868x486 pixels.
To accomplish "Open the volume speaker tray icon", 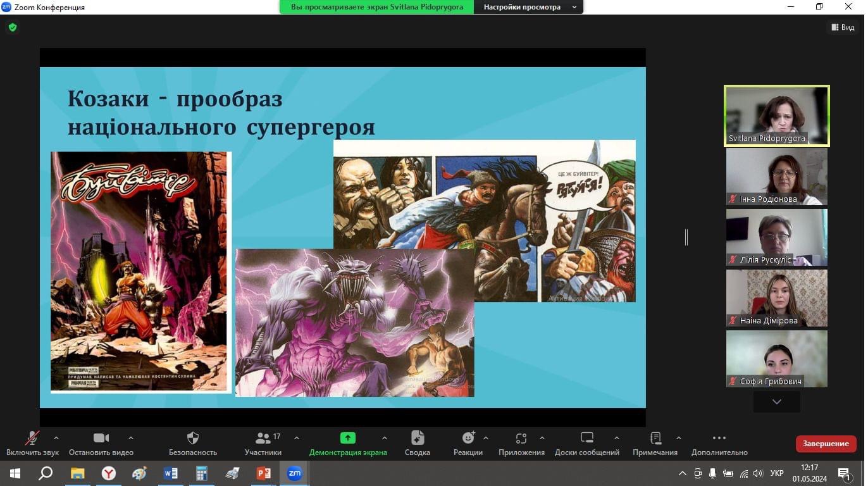I will click(x=759, y=473).
